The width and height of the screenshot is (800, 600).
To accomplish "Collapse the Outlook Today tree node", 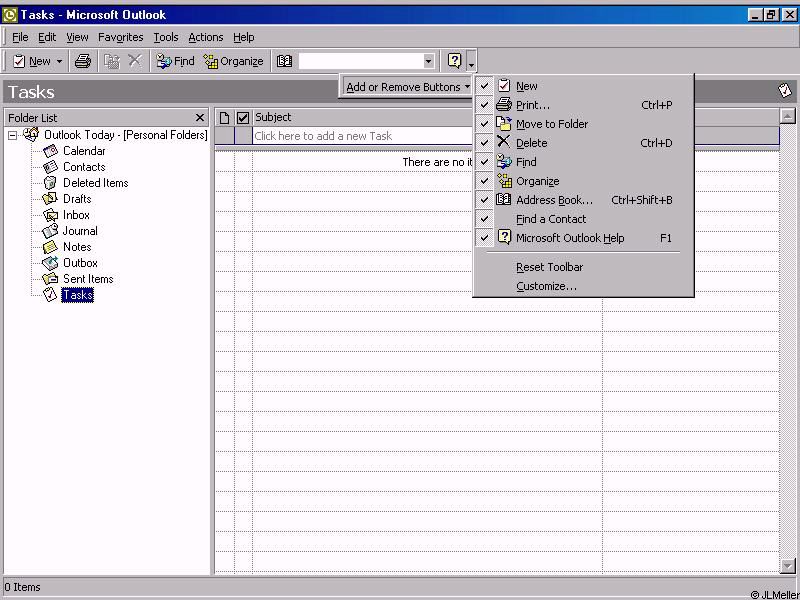I will pos(13,135).
